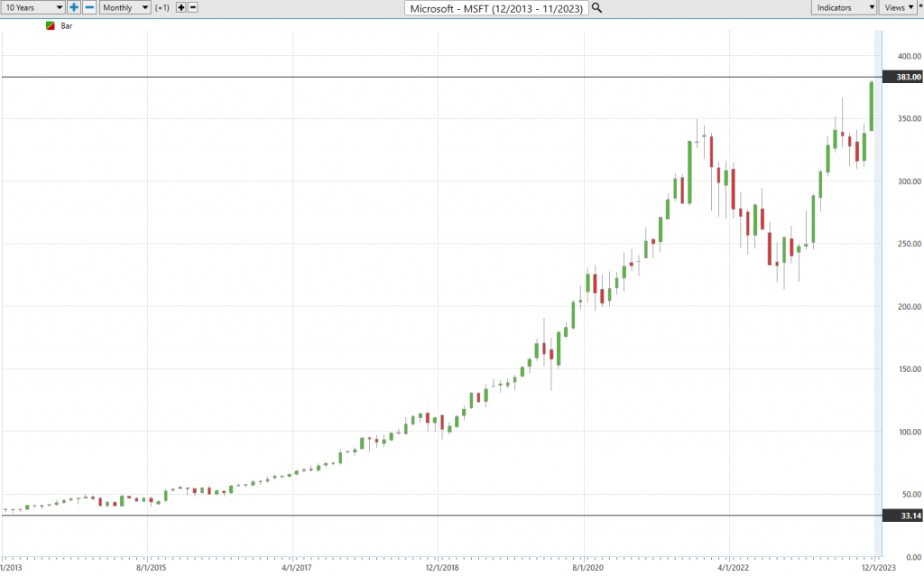Click the 4/1/2017 date axis label
924x577 pixels.
(x=296, y=568)
